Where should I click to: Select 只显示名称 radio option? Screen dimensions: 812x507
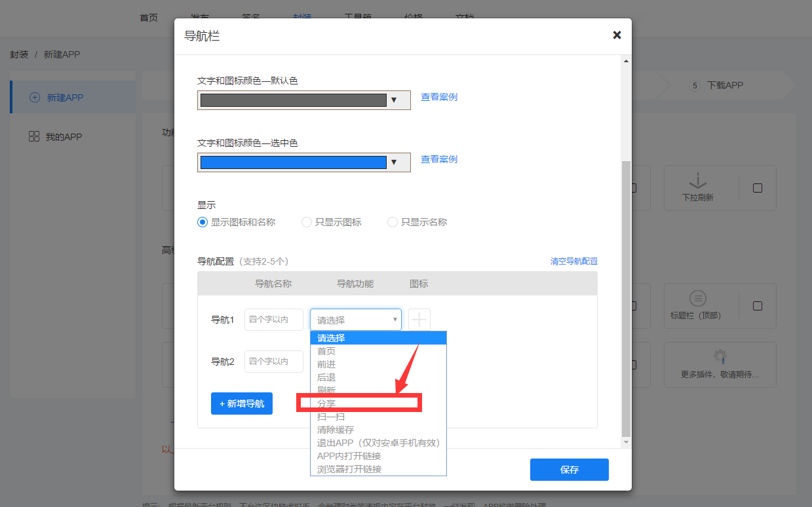click(393, 222)
